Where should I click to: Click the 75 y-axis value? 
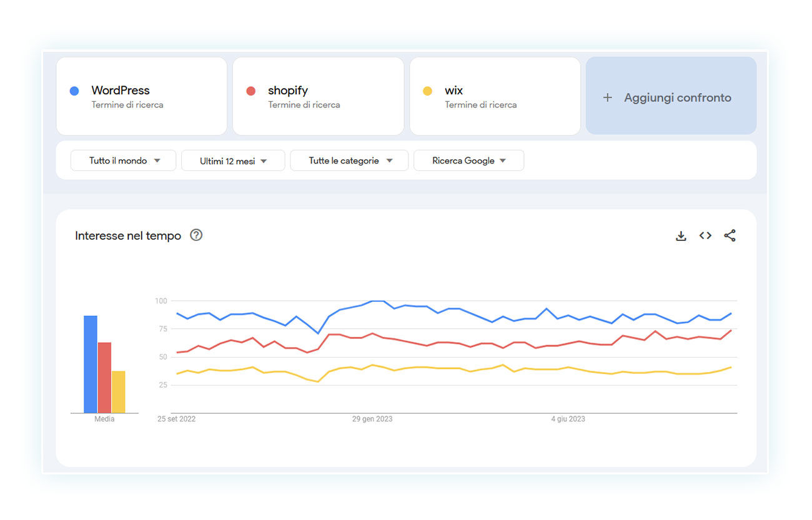tap(163, 329)
